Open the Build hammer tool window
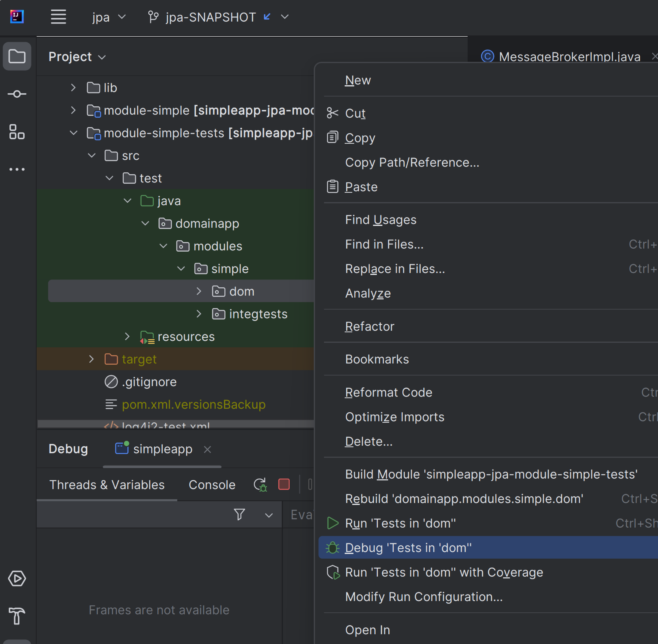The image size is (658, 644). 17,616
